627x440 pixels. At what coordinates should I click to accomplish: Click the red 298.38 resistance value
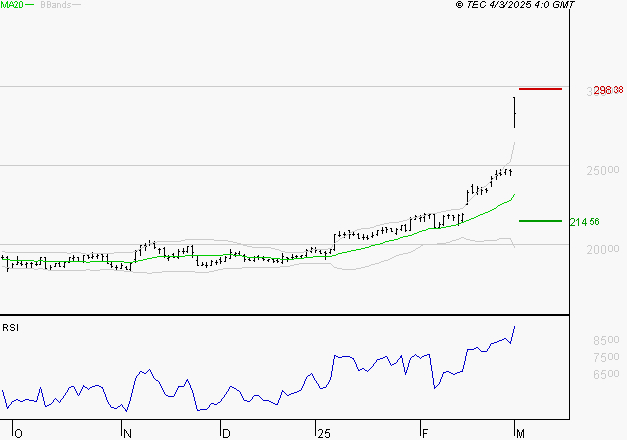[608, 90]
